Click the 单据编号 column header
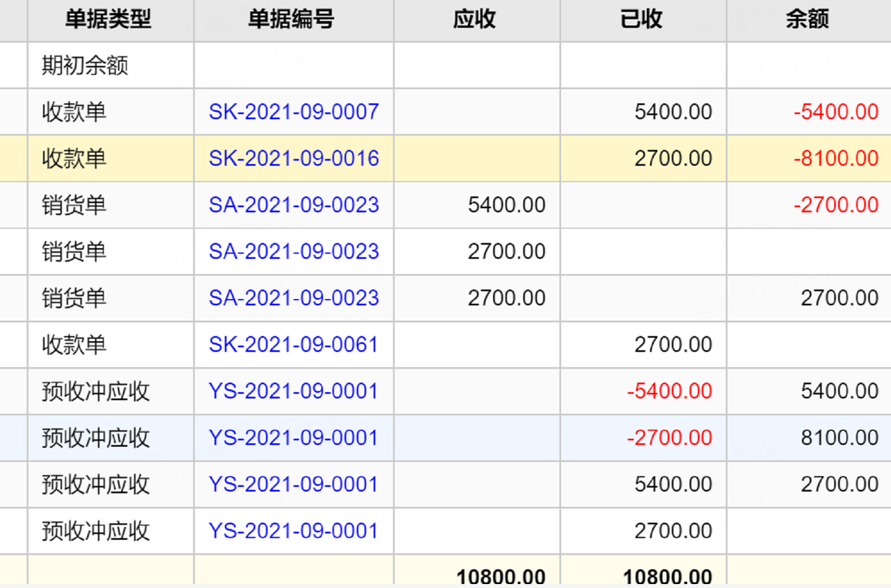891x588 pixels. point(291,19)
